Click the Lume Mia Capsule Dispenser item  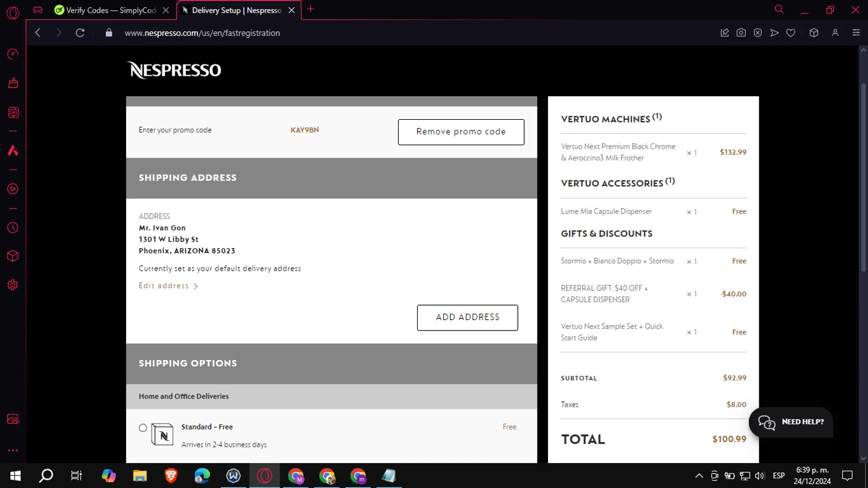click(606, 211)
